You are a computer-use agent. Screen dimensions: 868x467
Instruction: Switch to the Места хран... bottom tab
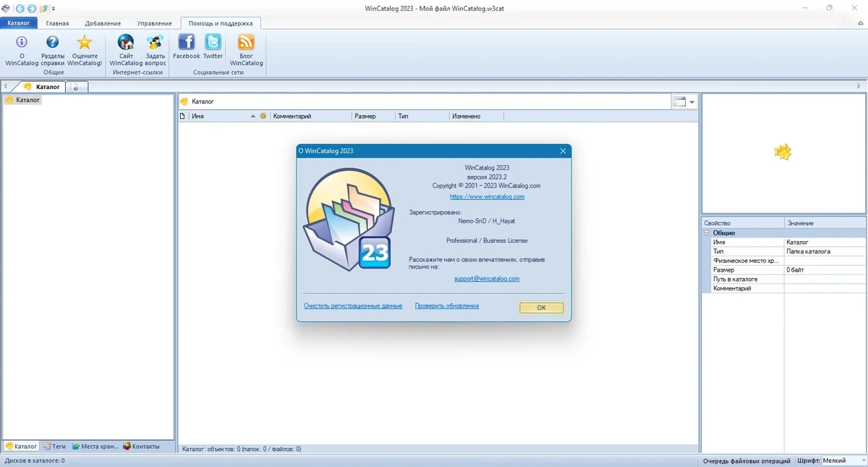click(95, 446)
